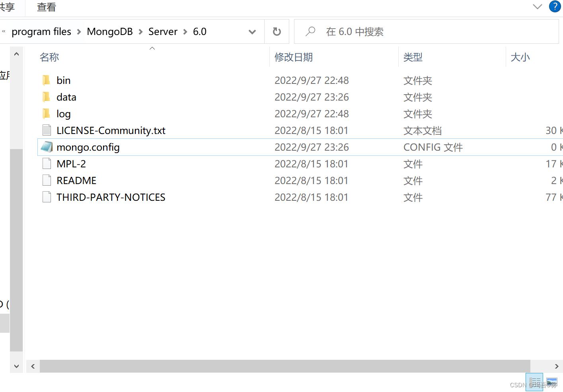The width and height of the screenshot is (563, 392).
Task: Click the LICENSE-Community.txt file icon
Action: [47, 130]
